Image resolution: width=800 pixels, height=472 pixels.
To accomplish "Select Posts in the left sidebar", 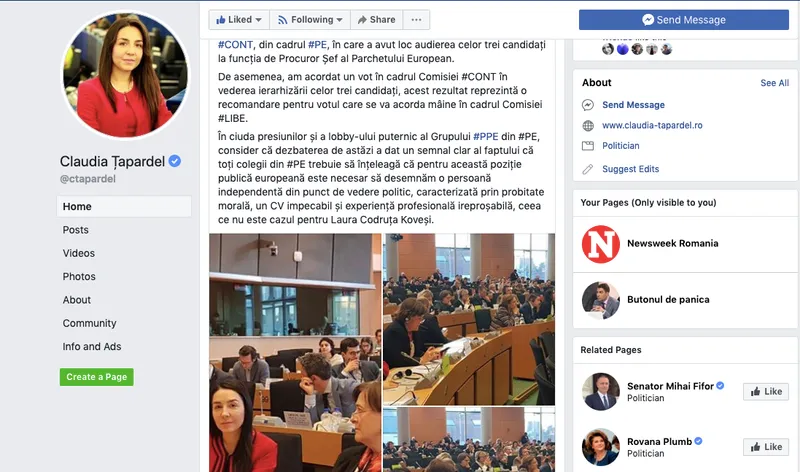I will pos(76,230).
